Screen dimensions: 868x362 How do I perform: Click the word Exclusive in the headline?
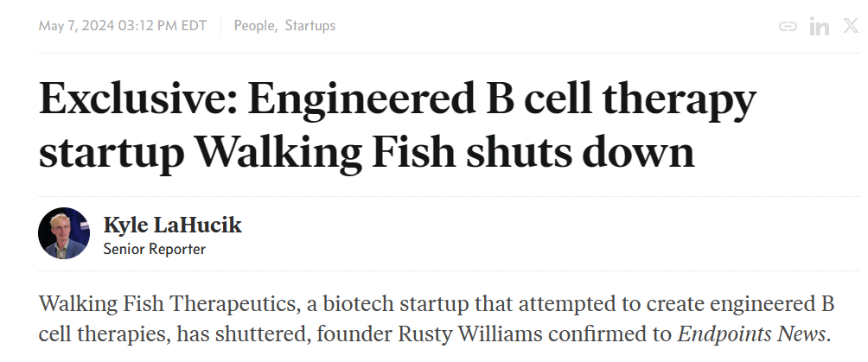(137, 98)
